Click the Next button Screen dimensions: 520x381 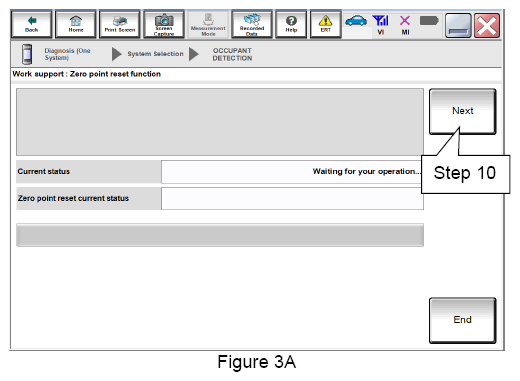pos(462,111)
